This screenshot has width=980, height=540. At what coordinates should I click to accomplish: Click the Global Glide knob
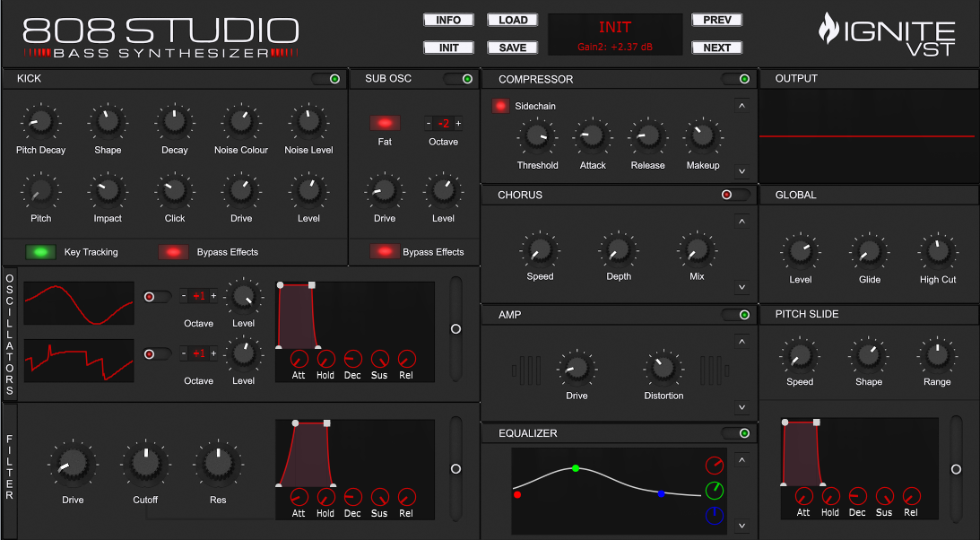tap(870, 252)
